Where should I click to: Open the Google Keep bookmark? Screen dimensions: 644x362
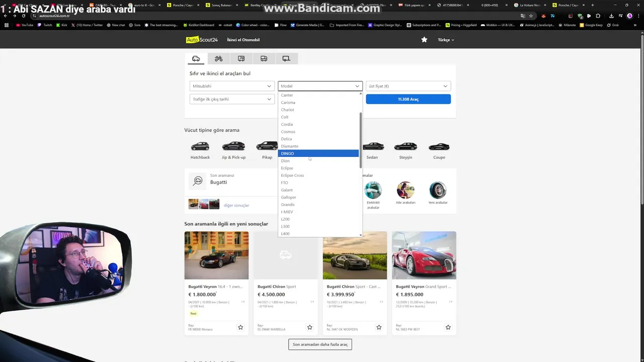(x=591, y=25)
